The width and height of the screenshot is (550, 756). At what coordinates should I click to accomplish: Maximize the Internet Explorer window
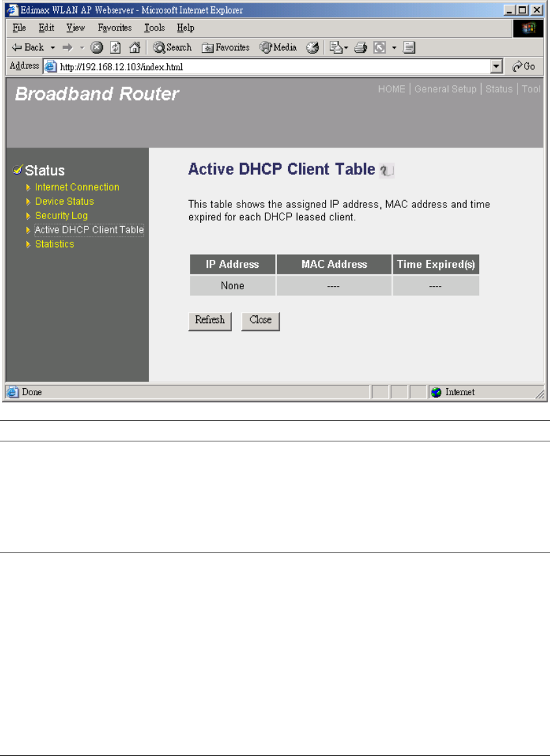(x=521, y=10)
